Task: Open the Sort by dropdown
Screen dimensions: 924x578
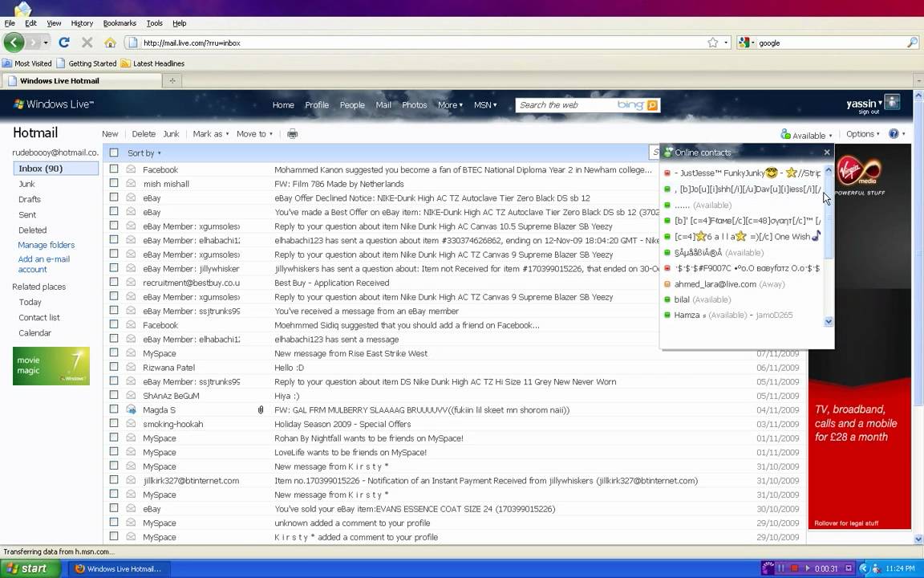Action: pos(144,153)
